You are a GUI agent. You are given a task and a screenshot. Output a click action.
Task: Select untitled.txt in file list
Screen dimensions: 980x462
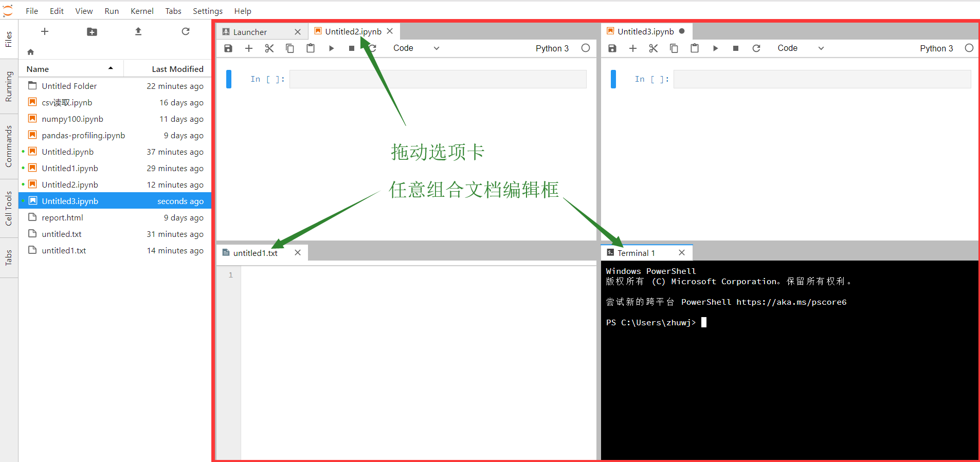tap(115, 234)
